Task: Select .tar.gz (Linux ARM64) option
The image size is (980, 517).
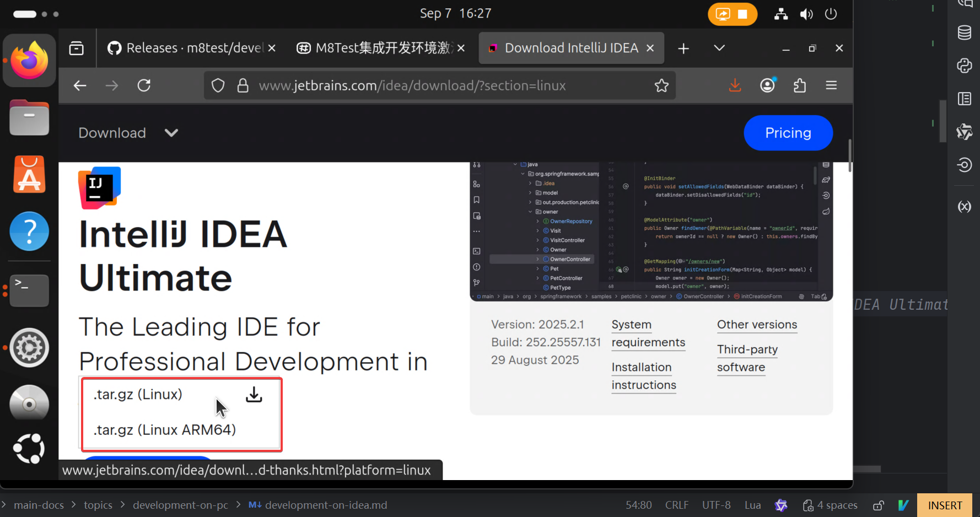Action: click(165, 430)
